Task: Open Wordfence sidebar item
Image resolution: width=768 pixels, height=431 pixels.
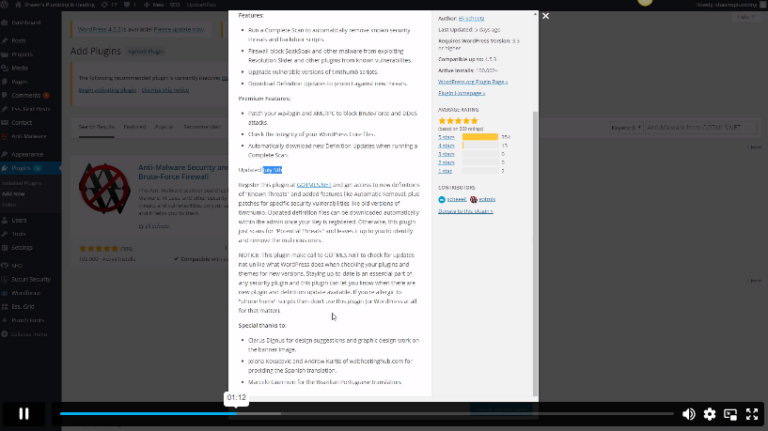Action: [x=26, y=293]
